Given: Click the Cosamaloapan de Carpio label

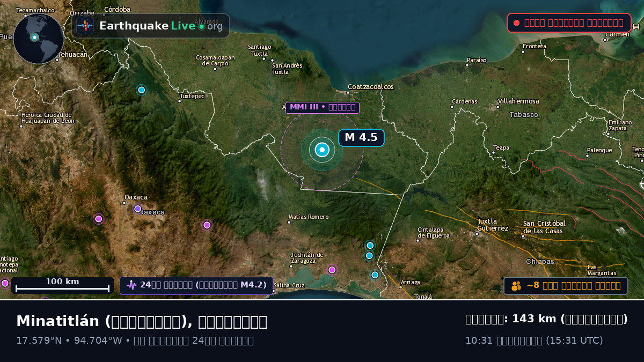Looking at the screenshot, I should (x=215, y=61).
